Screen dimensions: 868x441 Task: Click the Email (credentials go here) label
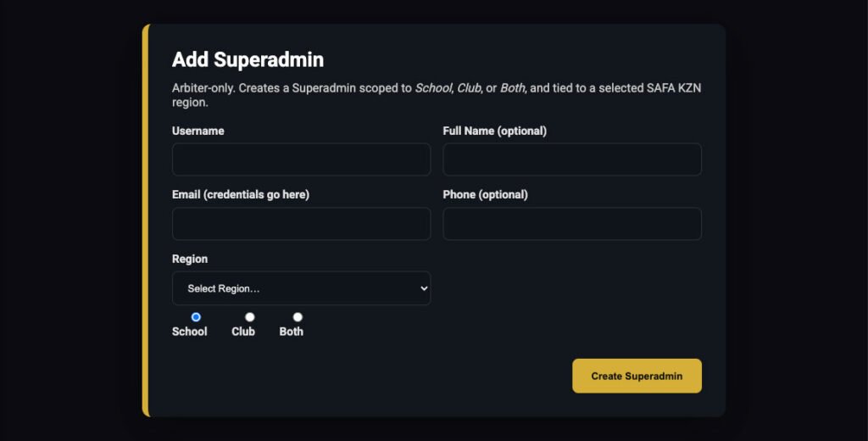pyautogui.click(x=241, y=194)
